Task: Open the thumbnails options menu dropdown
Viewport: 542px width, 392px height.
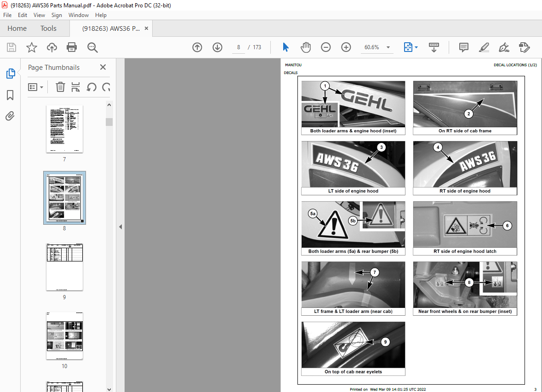Action: click(x=35, y=87)
